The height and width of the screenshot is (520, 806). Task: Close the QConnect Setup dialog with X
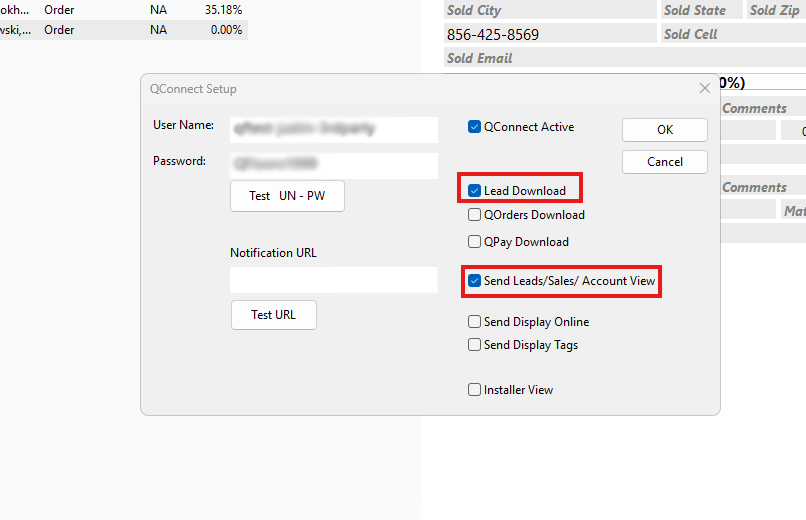click(705, 88)
